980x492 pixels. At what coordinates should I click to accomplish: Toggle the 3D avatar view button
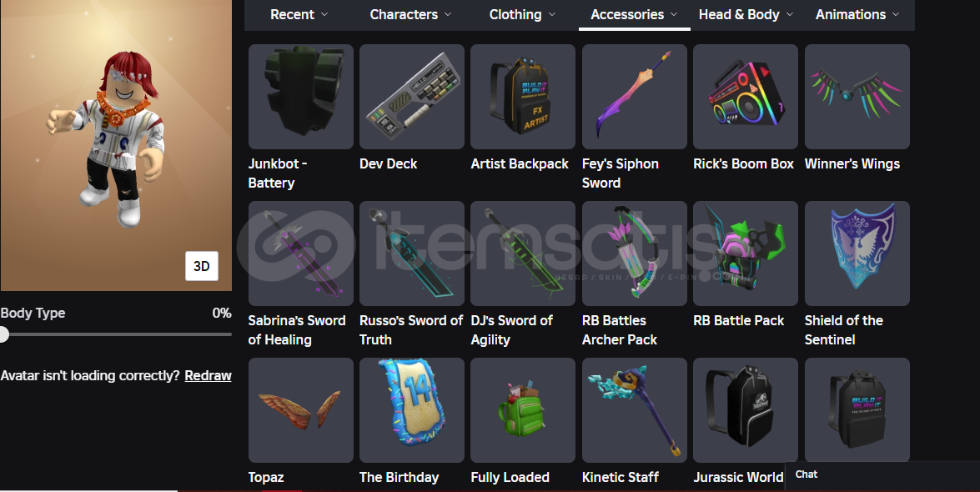pyautogui.click(x=202, y=266)
